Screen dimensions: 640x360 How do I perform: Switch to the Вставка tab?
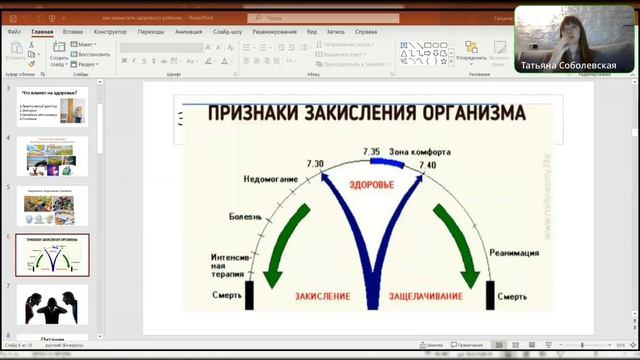73,31
